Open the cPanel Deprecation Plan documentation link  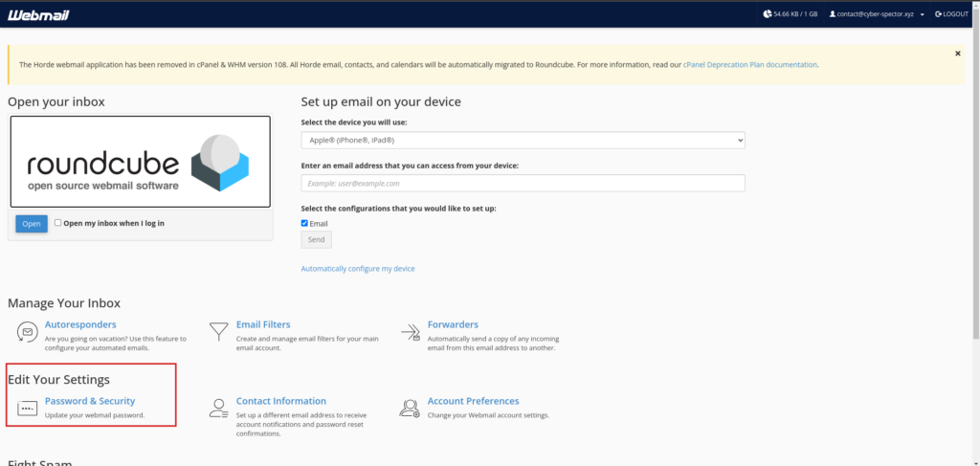[750, 64]
